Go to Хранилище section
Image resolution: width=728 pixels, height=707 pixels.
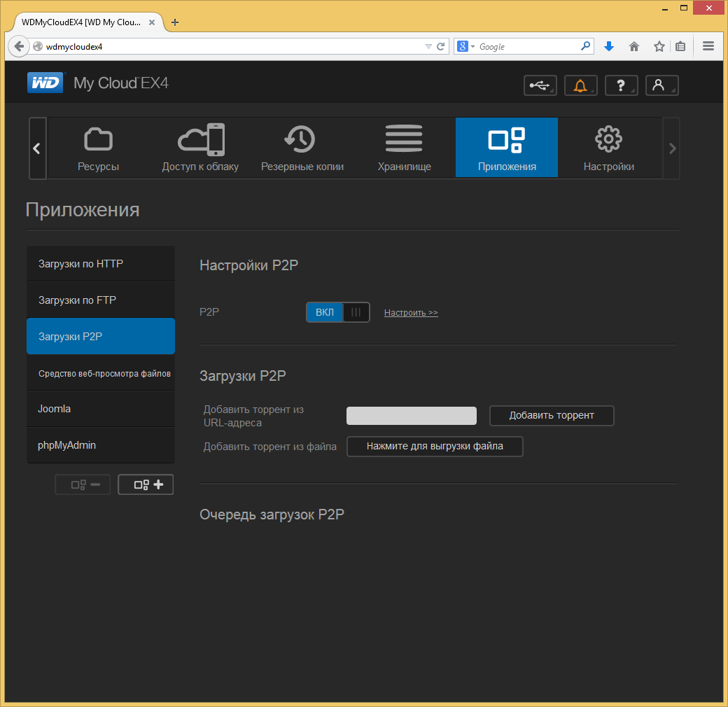pyautogui.click(x=405, y=148)
